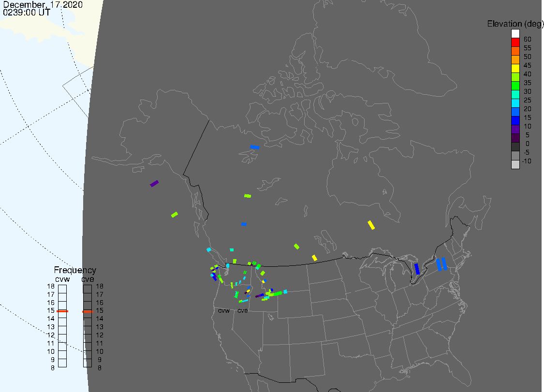
Task: Click the 'cvw' heading under Frequency
Action: tap(62, 279)
